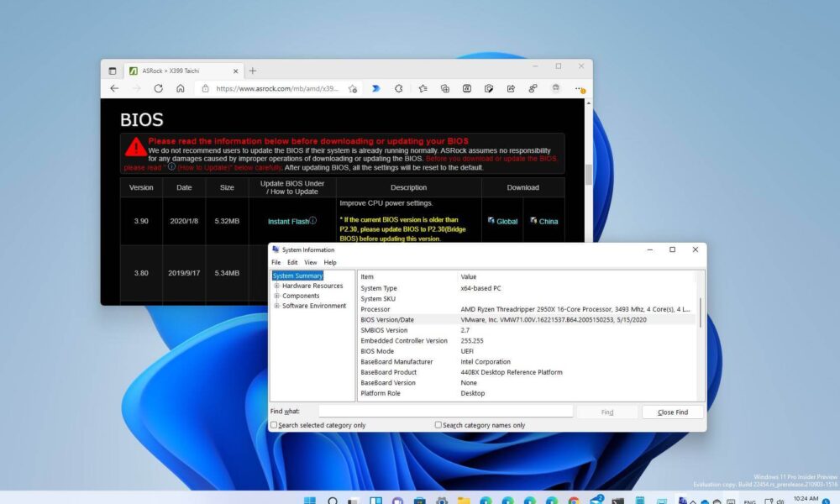Click the Find button
The height and width of the screenshot is (504, 840).
[x=607, y=412]
